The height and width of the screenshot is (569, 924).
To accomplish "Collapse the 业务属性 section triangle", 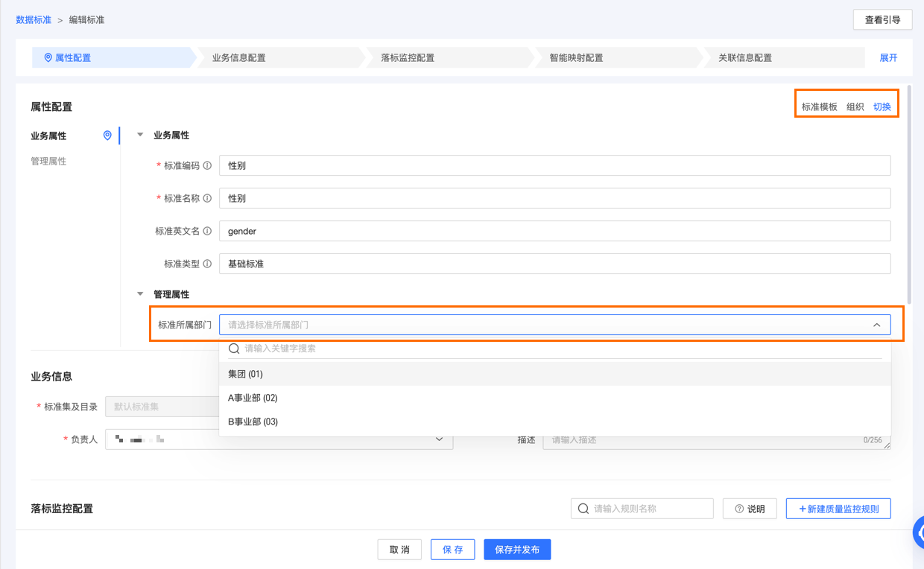I will pyautogui.click(x=140, y=135).
